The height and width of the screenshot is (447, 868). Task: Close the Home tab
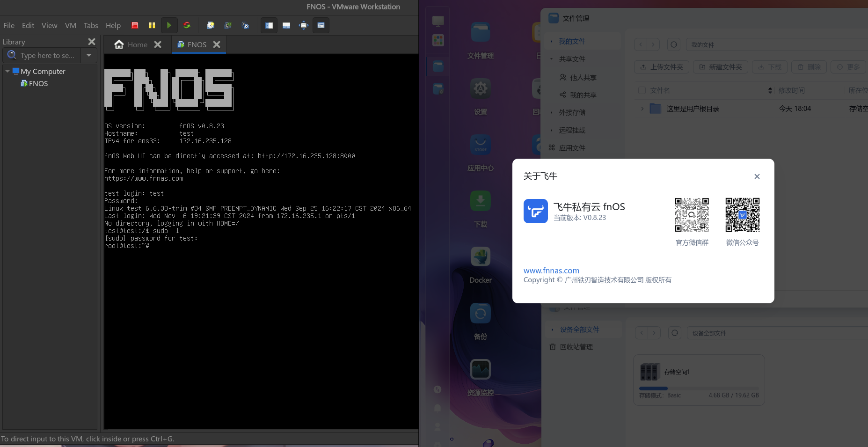[x=158, y=44]
